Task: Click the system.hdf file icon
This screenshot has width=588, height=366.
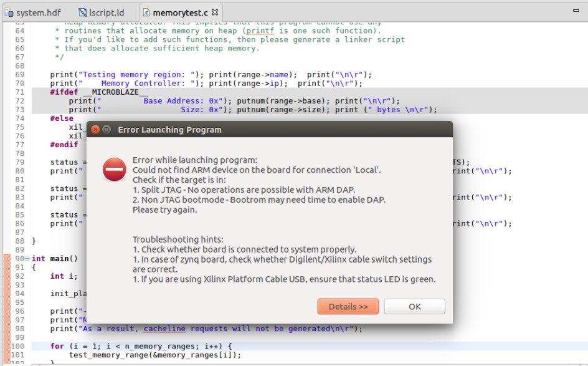Action: coord(9,12)
